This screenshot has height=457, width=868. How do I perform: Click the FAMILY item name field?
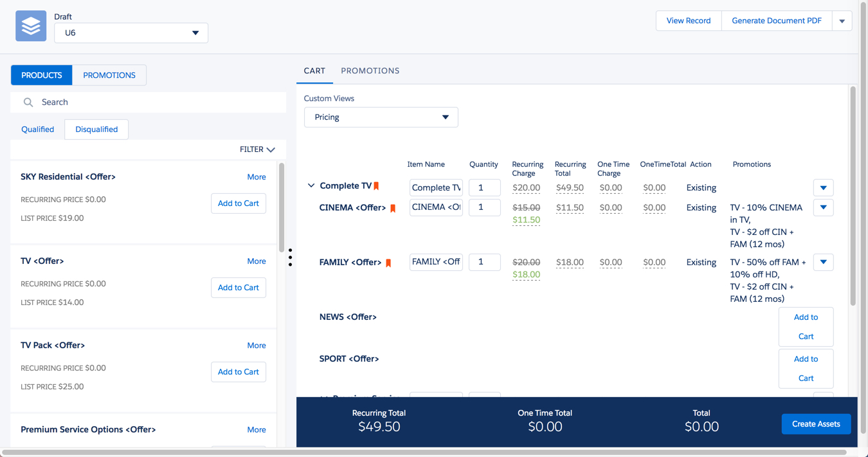(x=436, y=262)
